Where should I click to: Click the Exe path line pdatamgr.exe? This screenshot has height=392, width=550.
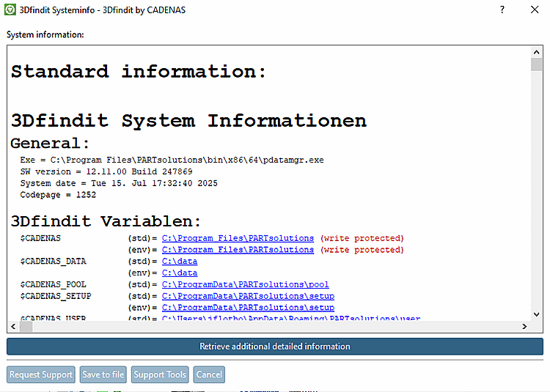(x=172, y=160)
